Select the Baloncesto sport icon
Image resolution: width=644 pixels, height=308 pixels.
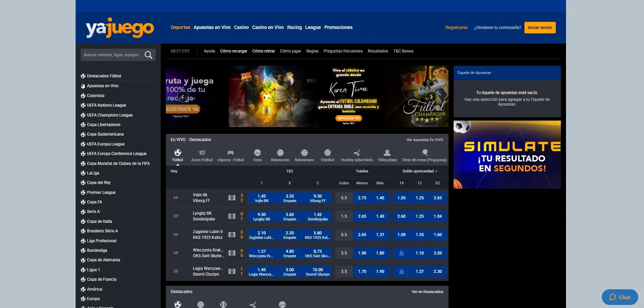pos(280,153)
